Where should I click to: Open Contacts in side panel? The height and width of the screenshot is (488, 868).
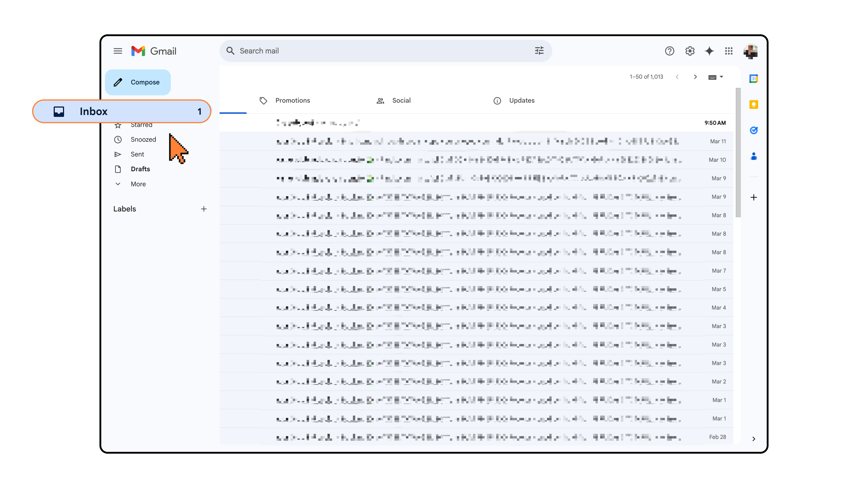pos(753,156)
